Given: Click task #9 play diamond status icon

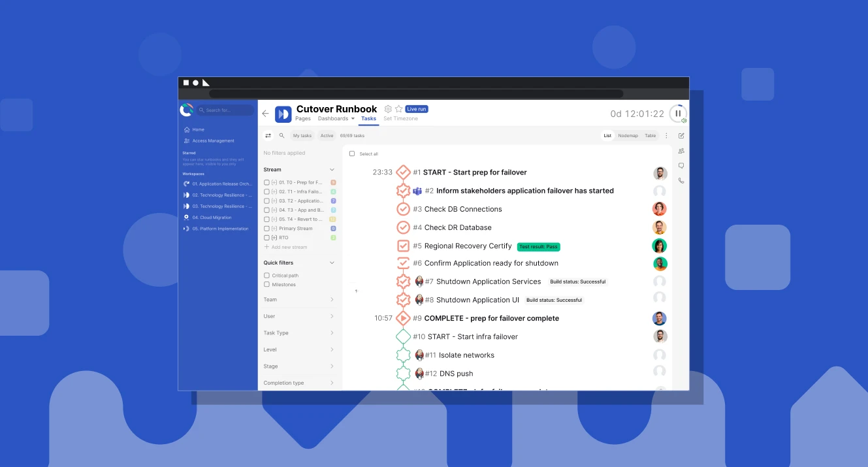Looking at the screenshot, I should (403, 318).
